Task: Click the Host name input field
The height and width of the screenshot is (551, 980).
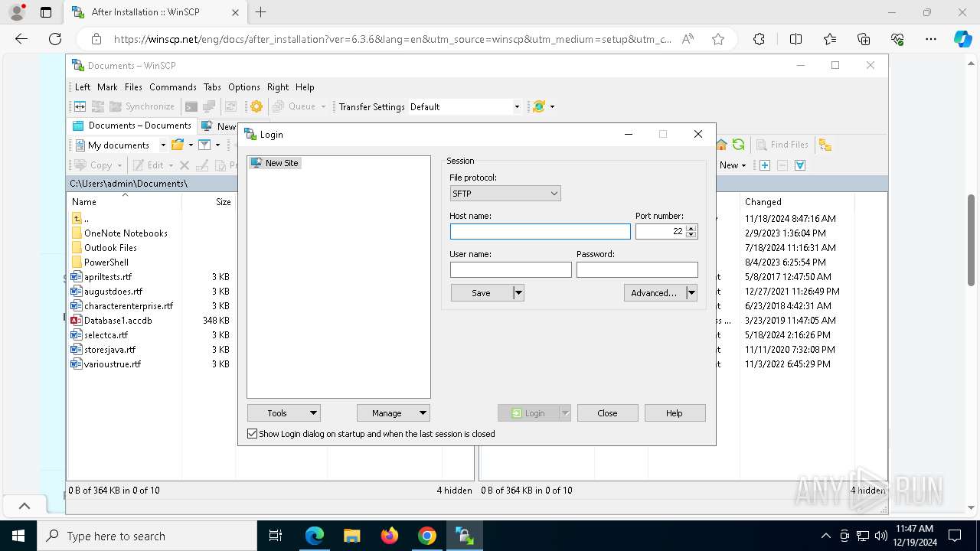Action: pos(541,231)
